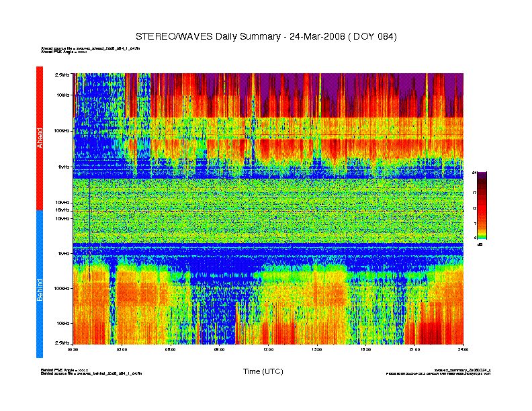Click the '18:00' time tick label
The image size is (532, 411).
(365, 349)
